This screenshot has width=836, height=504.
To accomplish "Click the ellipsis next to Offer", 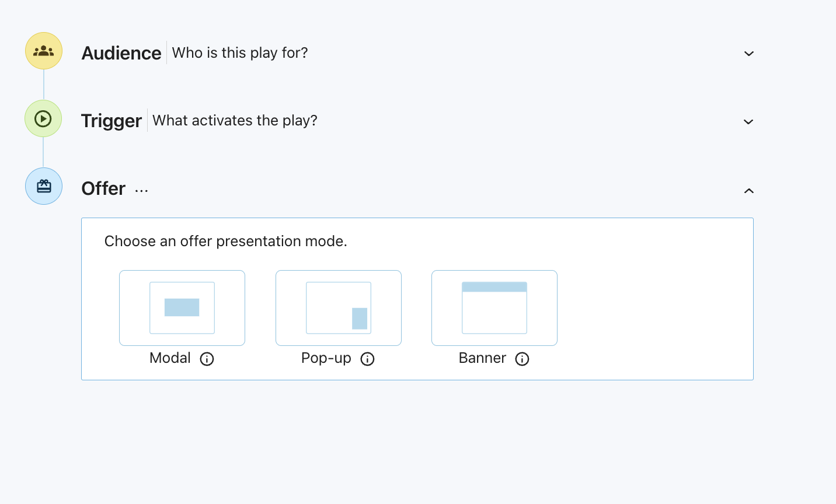I will click(x=142, y=191).
